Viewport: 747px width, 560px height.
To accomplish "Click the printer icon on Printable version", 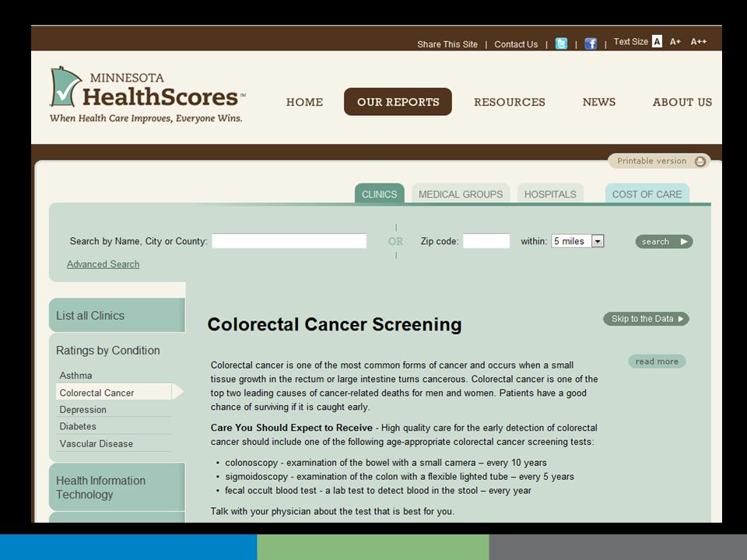I will click(700, 162).
